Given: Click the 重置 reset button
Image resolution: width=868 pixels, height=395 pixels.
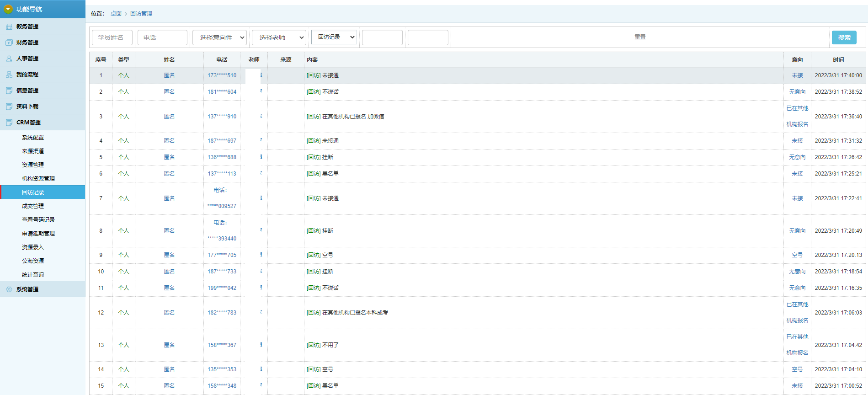Looking at the screenshot, I should click(x=640, y=37).
